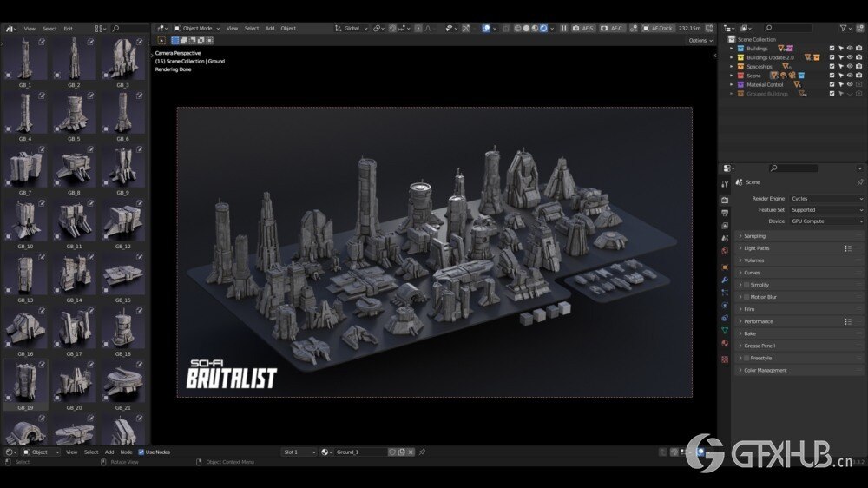The image size is (868, 488).
Task: Open the Object Constraints properties tab
Action: tap(725, 318)
